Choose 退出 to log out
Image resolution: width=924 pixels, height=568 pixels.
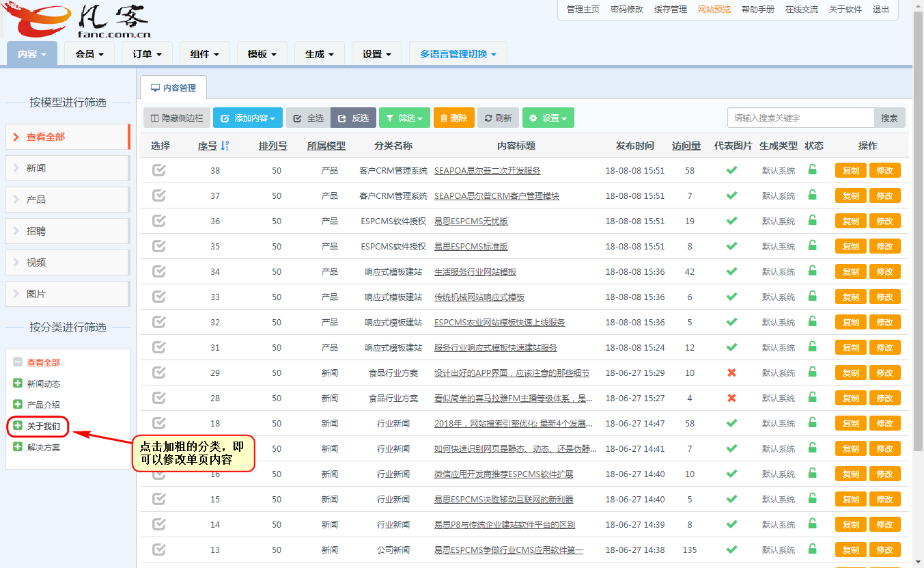tap(881, 10)
